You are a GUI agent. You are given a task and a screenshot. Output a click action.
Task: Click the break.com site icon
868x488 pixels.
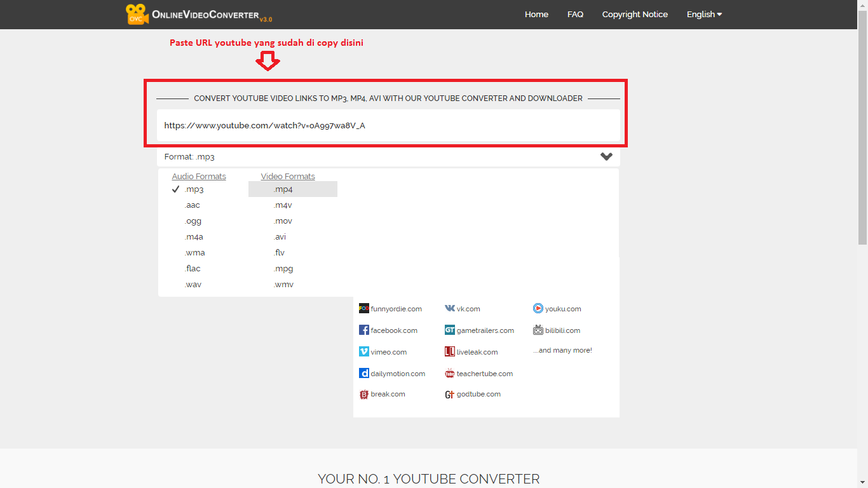(x=364, y=395)
